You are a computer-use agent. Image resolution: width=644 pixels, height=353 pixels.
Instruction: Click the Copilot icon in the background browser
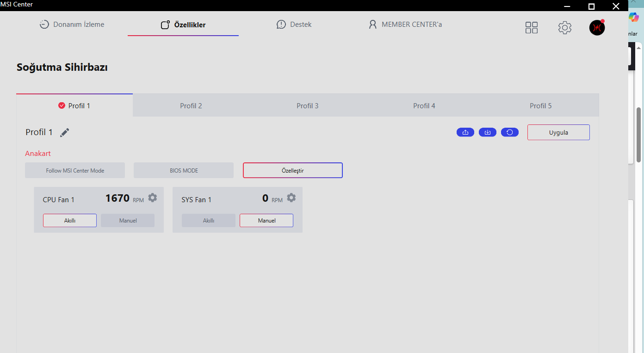point(633,17)
